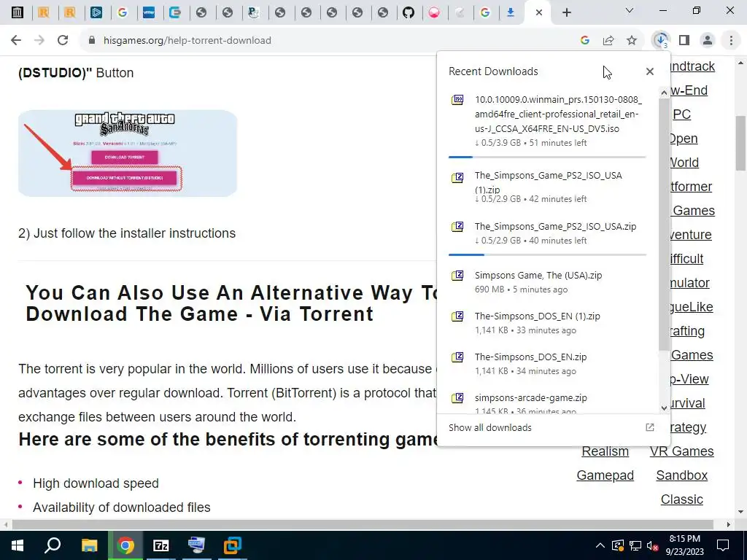Click the ISO file icon in downloads
Viewport: 747px width, 560px height.
pos(457,99)
